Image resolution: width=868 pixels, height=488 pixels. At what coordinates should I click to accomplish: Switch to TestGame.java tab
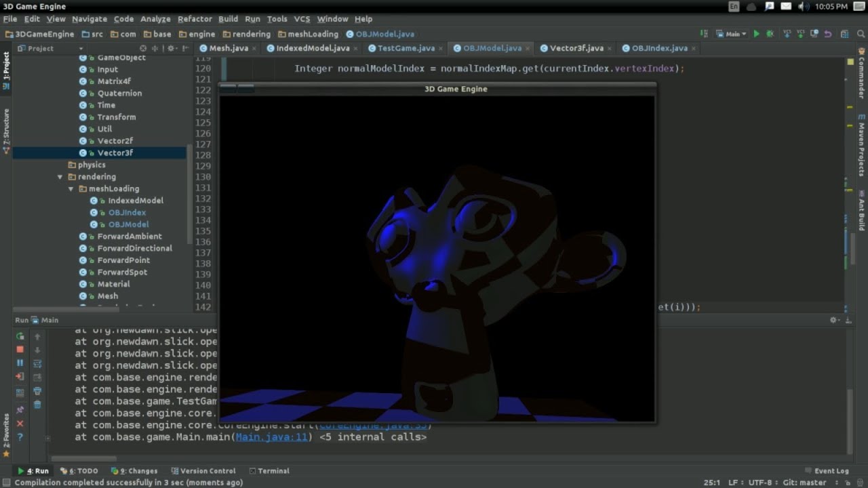click(x=406, y=48)
